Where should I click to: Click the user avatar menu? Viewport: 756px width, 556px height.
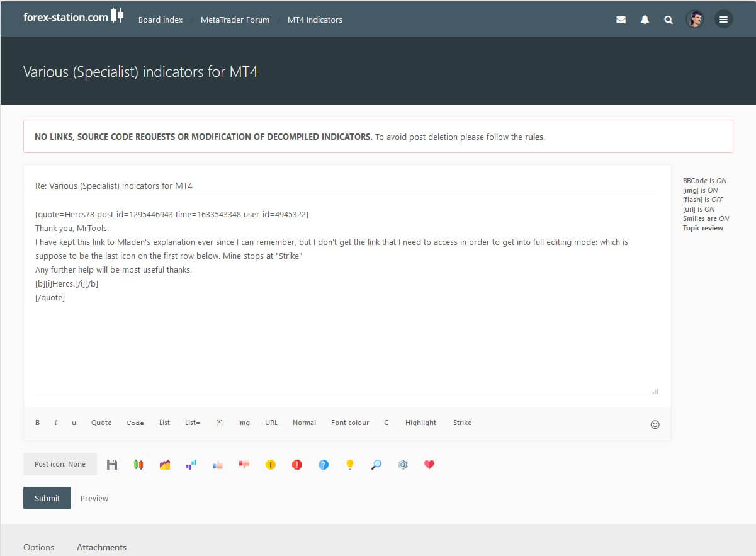(695, 20)
